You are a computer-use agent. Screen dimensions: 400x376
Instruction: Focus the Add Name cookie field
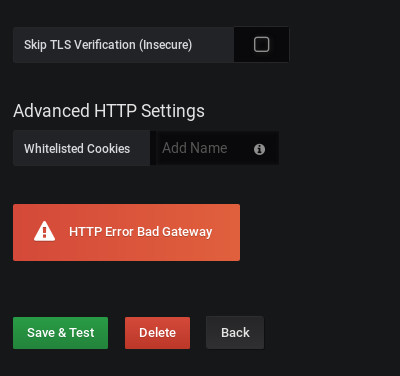coord(217,148)
